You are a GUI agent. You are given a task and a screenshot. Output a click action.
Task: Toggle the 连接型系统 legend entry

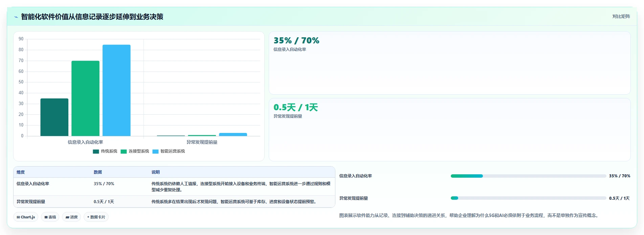coord(135,151)
